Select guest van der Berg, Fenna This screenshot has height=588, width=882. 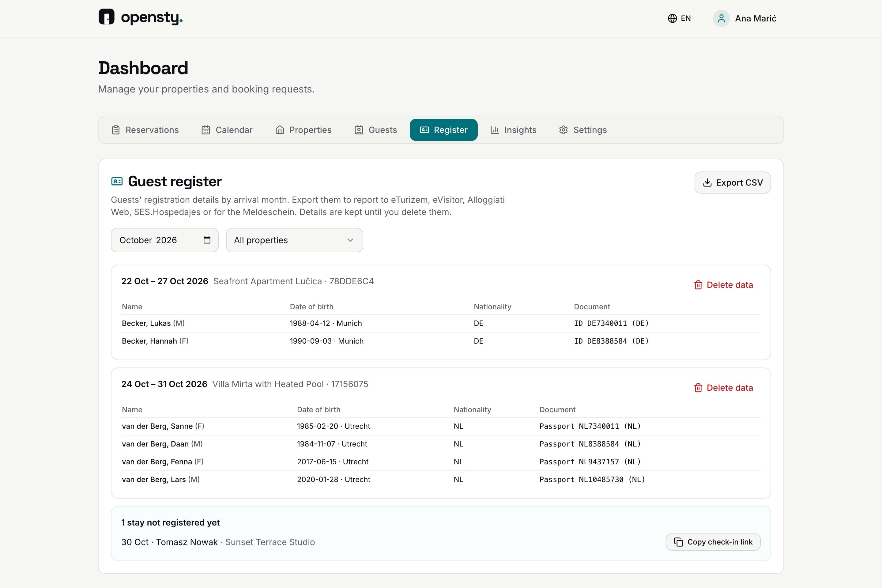click(441, 462)
